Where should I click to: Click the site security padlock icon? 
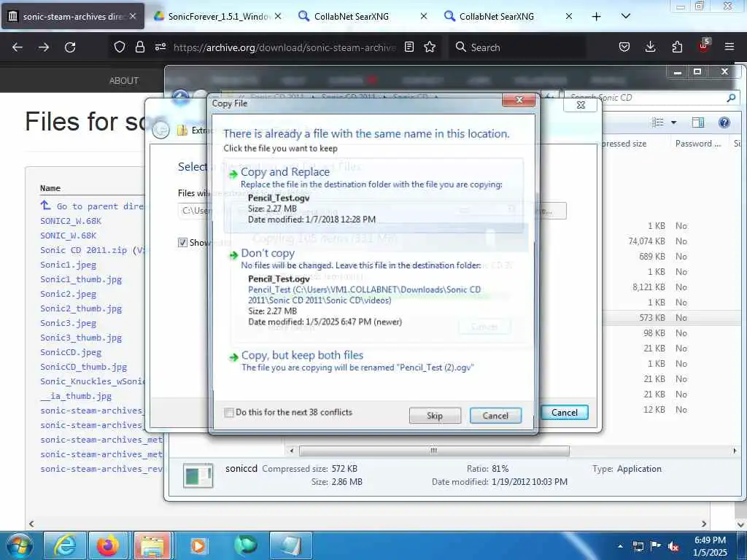click(139, 47)
